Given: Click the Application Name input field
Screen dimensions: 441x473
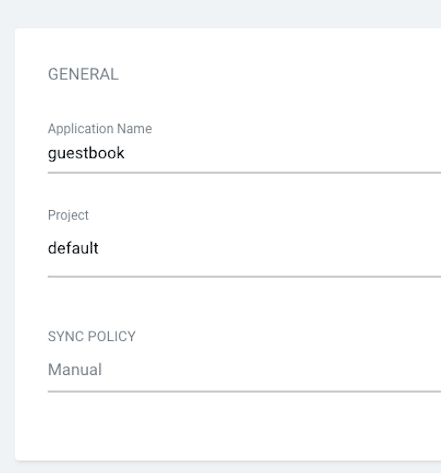Looking at the screenshot, I should pyautogui.click(x=244, y=154).
